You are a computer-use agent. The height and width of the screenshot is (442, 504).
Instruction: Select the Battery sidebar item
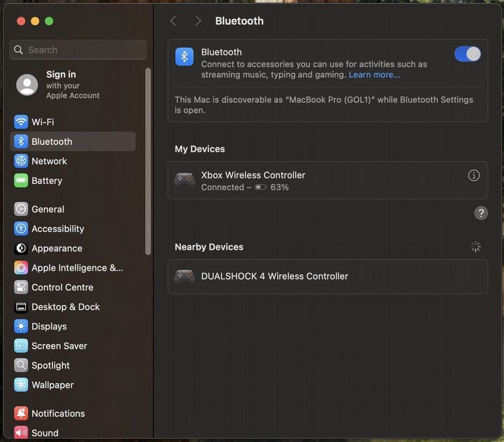click(x=46, y=180)
